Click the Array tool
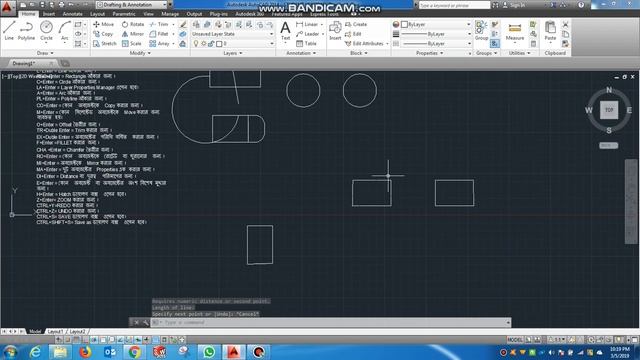The image size is (640, 360). tap(159, 43)
